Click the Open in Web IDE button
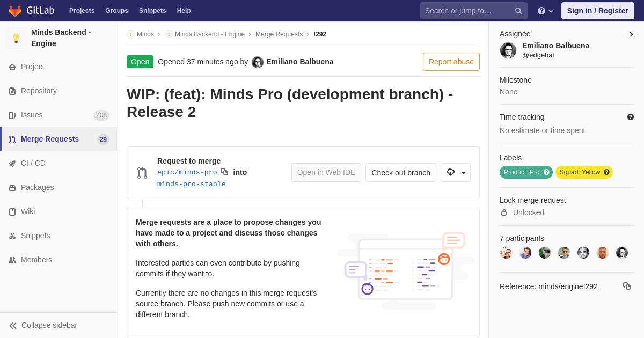The height and width of the screenshot is (338, 644). coord(326,173)
